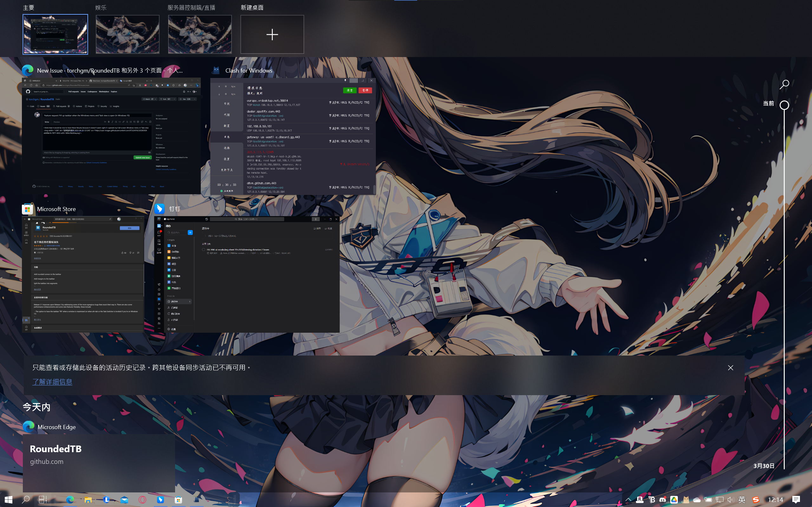Click the timeline search magnifier icon
The height and width of the screenshot is (507, 812).
(x=784, y=85)
